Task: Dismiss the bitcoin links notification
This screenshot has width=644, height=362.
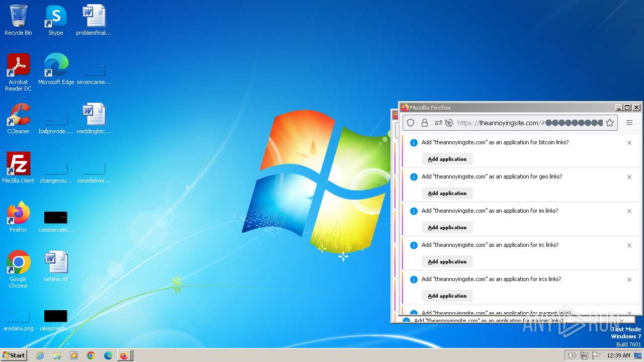Action: [629, 143]
